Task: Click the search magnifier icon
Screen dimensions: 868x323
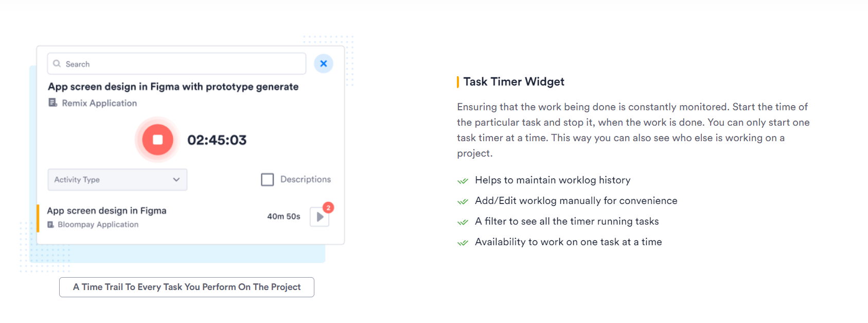Action: point(57,64)
